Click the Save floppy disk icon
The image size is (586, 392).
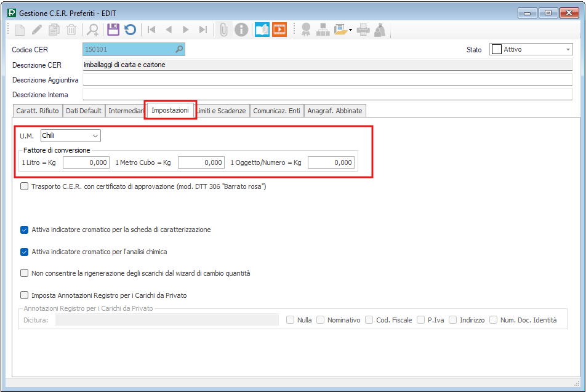[x=113, y=29]
